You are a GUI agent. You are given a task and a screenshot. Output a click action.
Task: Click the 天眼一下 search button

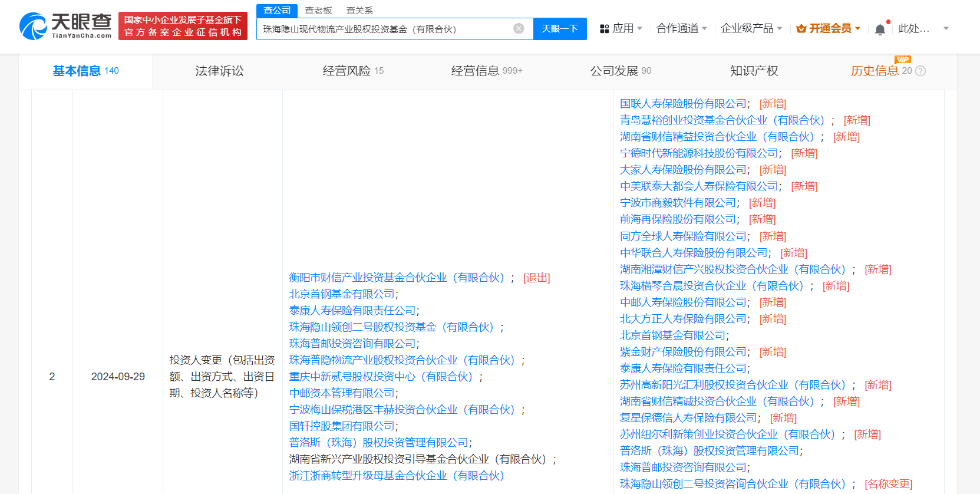click(x=560, y=29)
